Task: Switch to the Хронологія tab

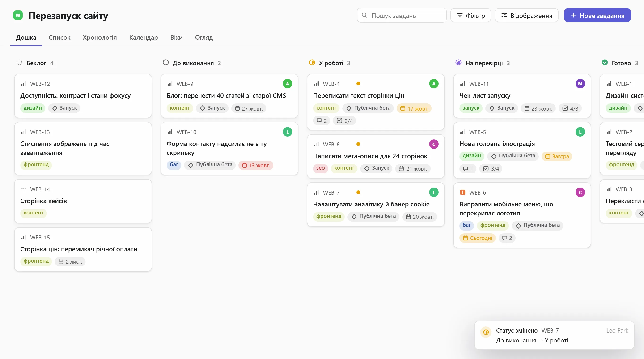Action: pyautogui.click(x=100, y=38)
